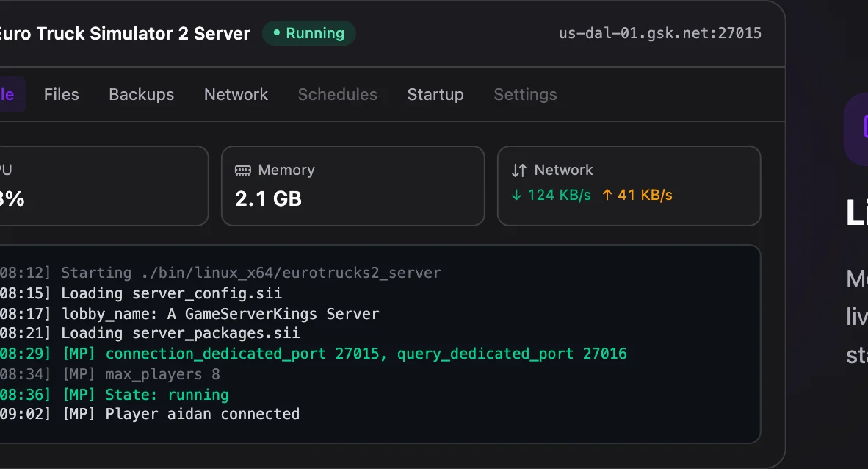Click the Network card label
The image size is (868, 469).
click(563, 171)
